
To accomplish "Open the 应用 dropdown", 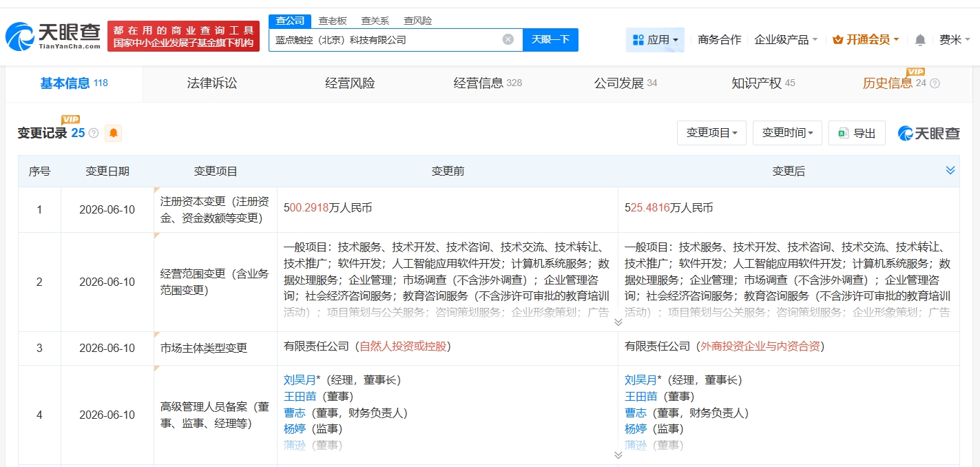I will (x=655, y=40).
